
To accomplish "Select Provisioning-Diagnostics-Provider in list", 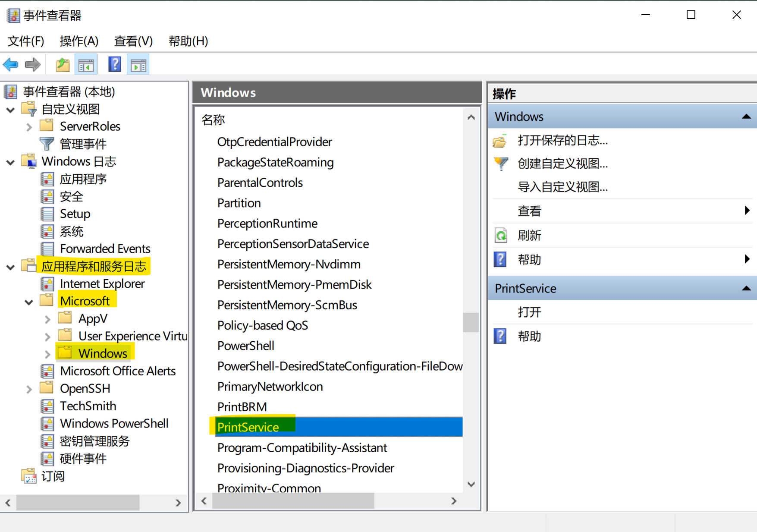I will point(305,468).
